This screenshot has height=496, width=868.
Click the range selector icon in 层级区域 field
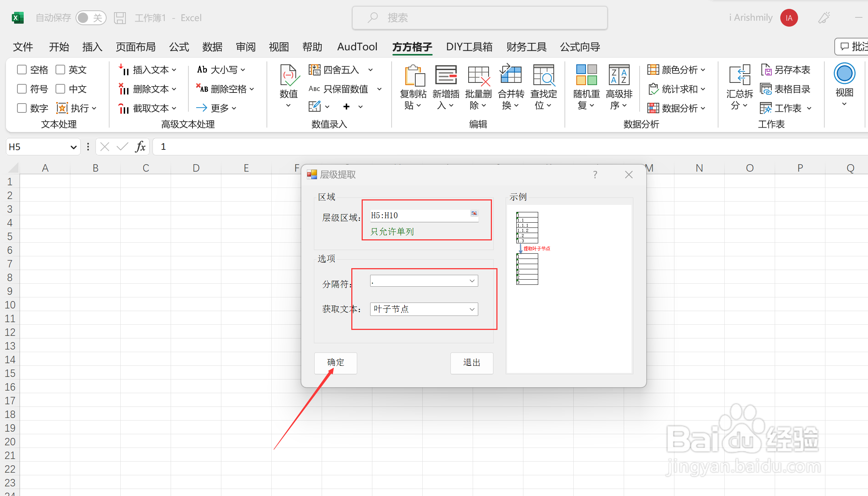474,213
